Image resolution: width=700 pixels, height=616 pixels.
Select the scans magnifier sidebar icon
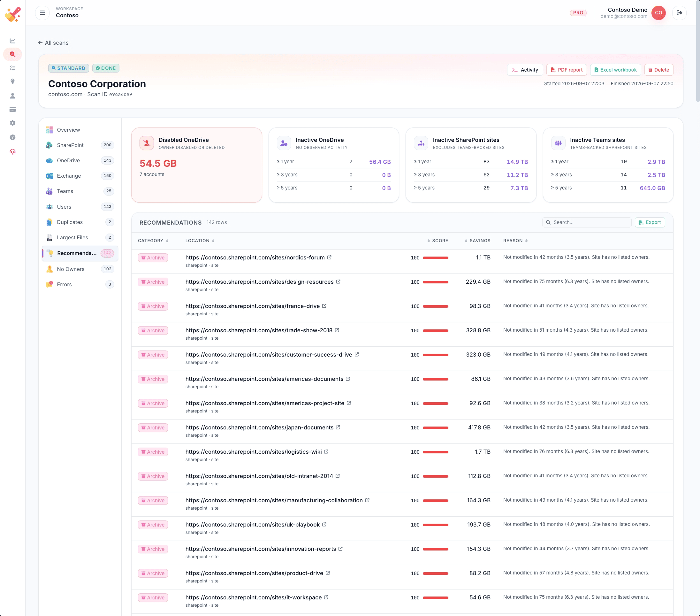tap(13, 54)
